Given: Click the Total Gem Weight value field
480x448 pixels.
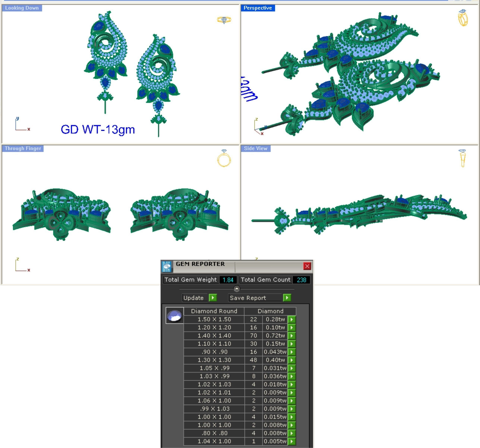Looking at the screenshot, I should (228, 280).
